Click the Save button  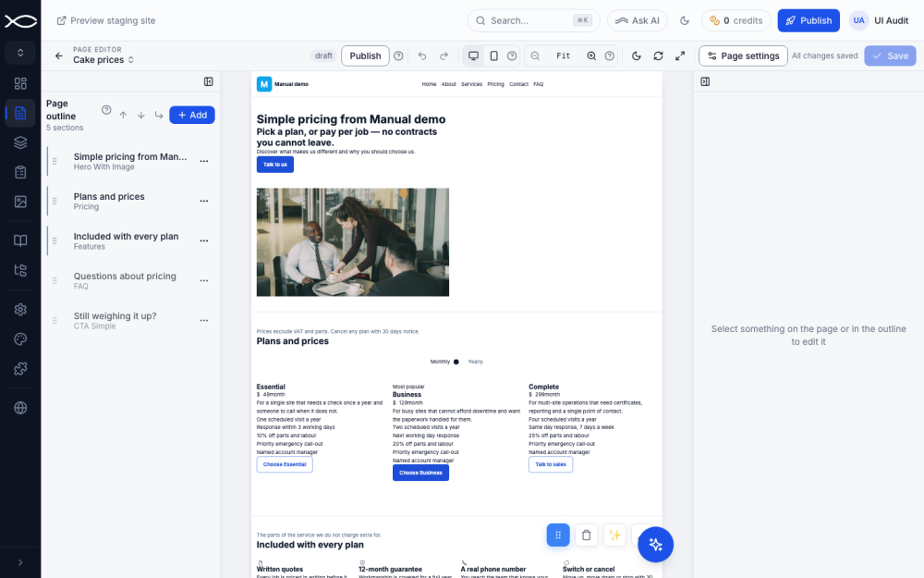pyautogui.click(x=890, y=56)
